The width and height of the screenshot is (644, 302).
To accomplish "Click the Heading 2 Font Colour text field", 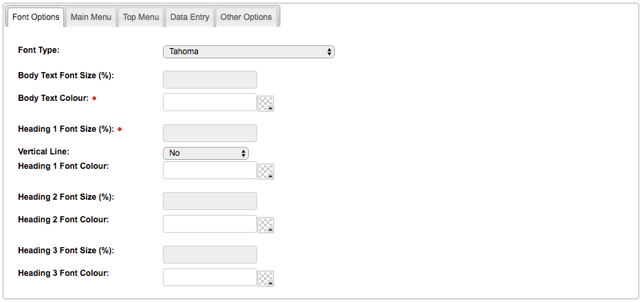I will pyautogui.click(x=210, y=224).
